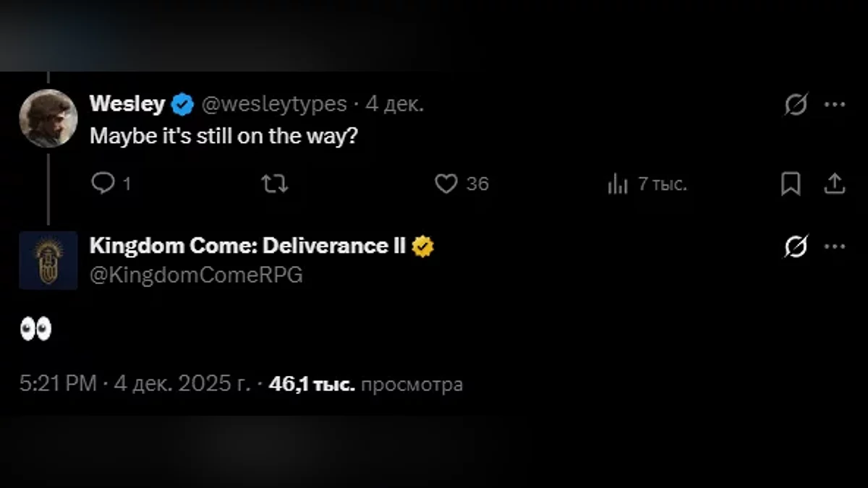Image resolution: width=868 pixels, height=488 pixels.
Task: Click Kingdom Come: Deliverance II name
Action: [248, 247]
